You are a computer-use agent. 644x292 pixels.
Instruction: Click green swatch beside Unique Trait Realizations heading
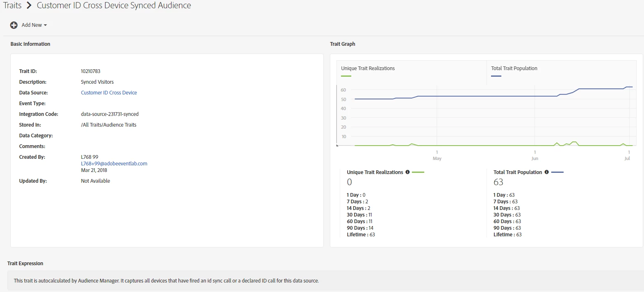418,172
